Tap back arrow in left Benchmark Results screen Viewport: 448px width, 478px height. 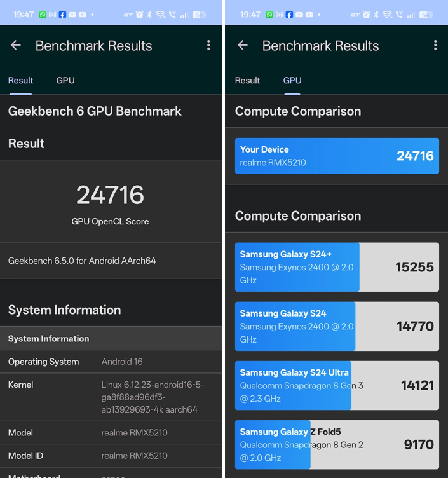(x=15, y=45)
